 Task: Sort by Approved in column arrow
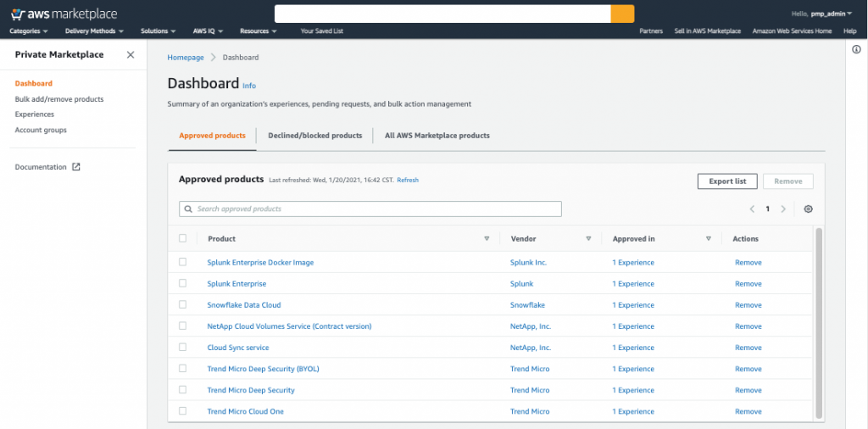coord(708,238)
